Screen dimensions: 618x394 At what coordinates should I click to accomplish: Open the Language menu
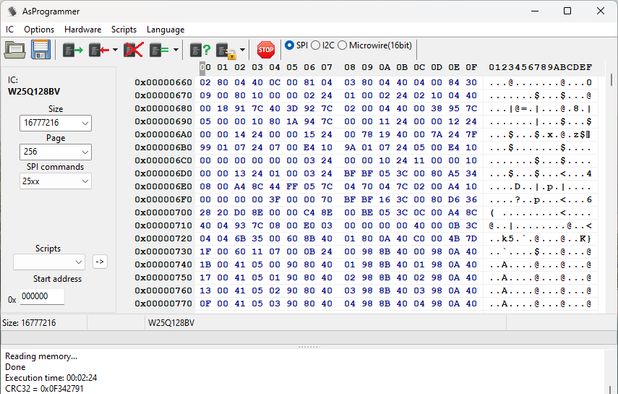166,30
